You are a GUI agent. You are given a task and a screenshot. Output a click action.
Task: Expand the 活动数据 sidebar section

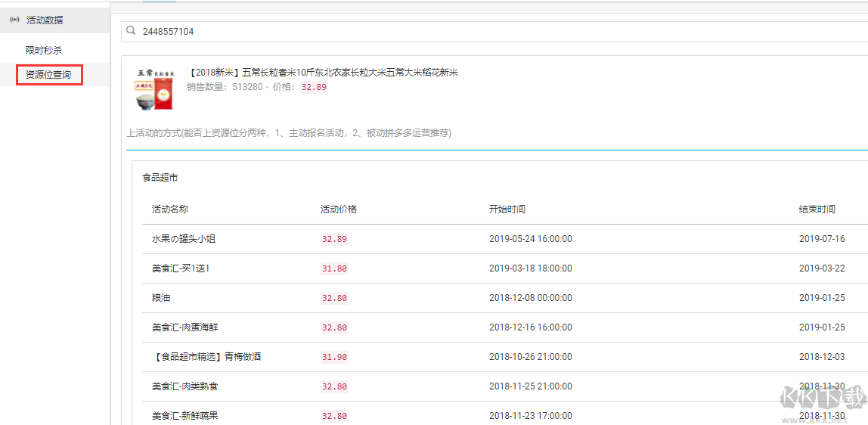[45, 20]
